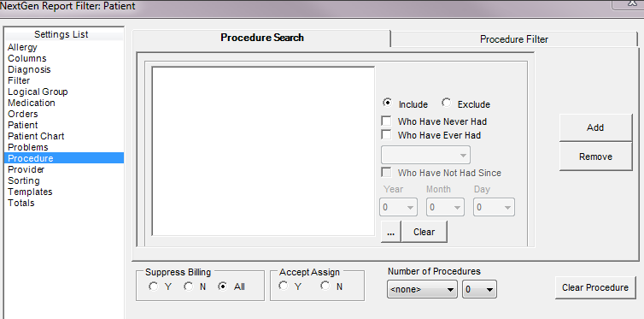Switch to the Procedure Filter tab
The image size is (644, 319).
[x=514, y=39]
